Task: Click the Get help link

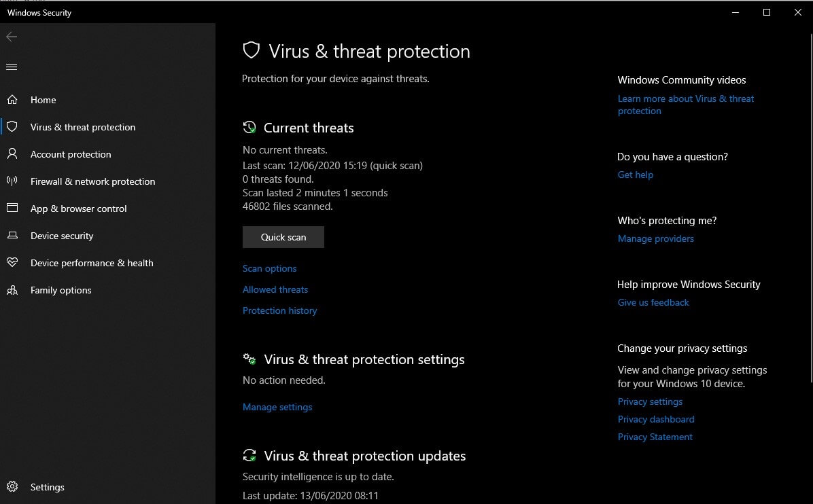Action: click(x=635, y=175)
